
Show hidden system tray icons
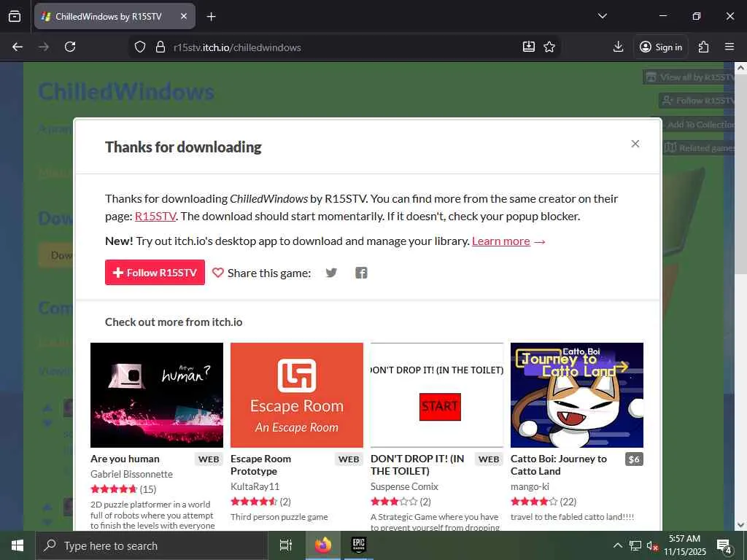click(617, 545)
